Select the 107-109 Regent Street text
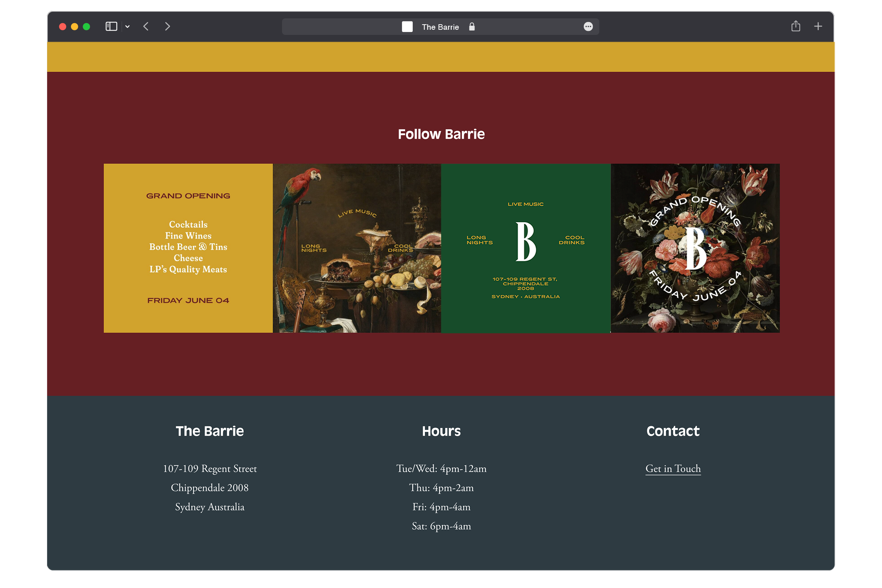Image resolution: width=882 pixels, height=588 pixels. tap(210, 469)
